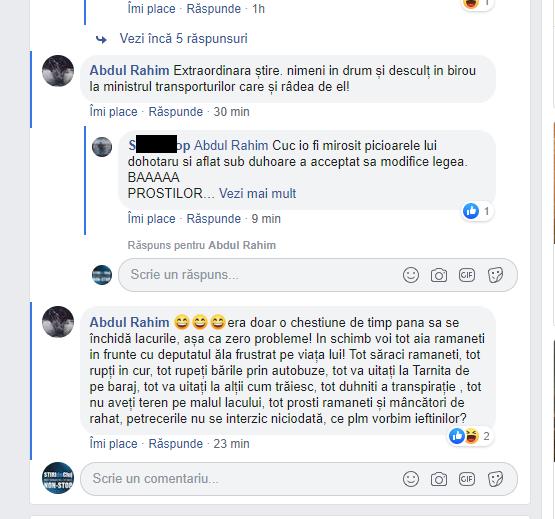Open sticker picker in comment box
Screen dimensions: 555x519
[x=495, y=479]
